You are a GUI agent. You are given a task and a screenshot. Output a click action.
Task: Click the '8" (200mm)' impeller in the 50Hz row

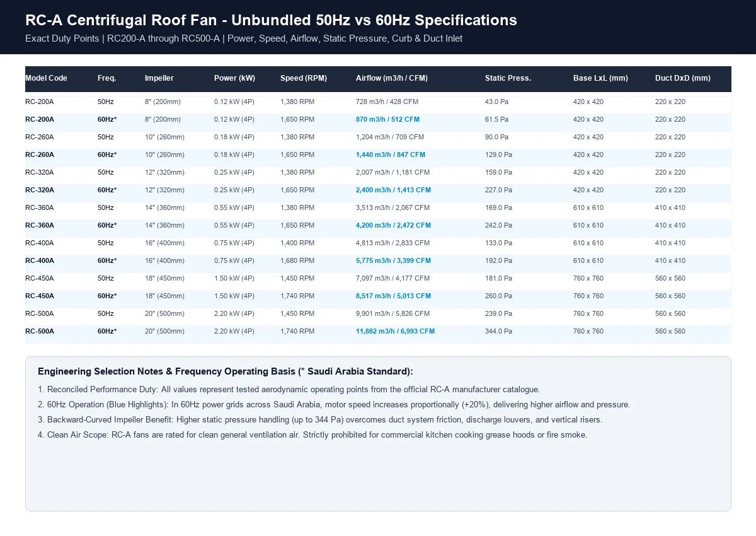pos(163,102)
